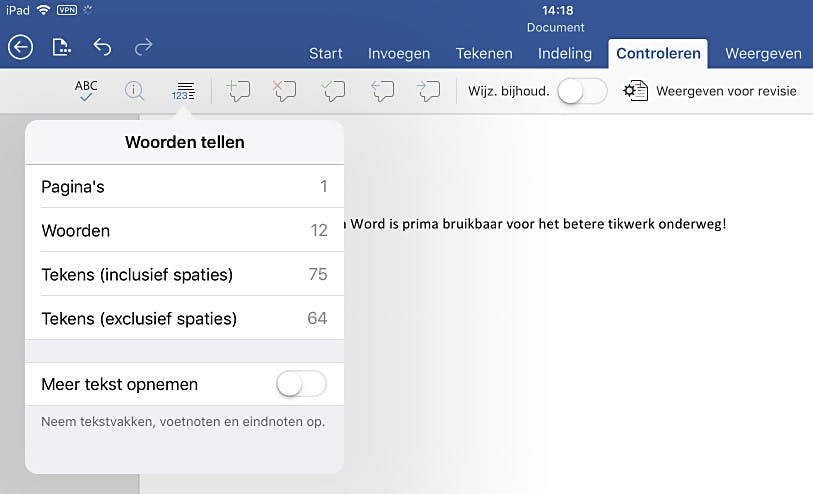This screenshot has height=494, width=813.
Task: Run ABC spelling check
Action: coord(86,91)
